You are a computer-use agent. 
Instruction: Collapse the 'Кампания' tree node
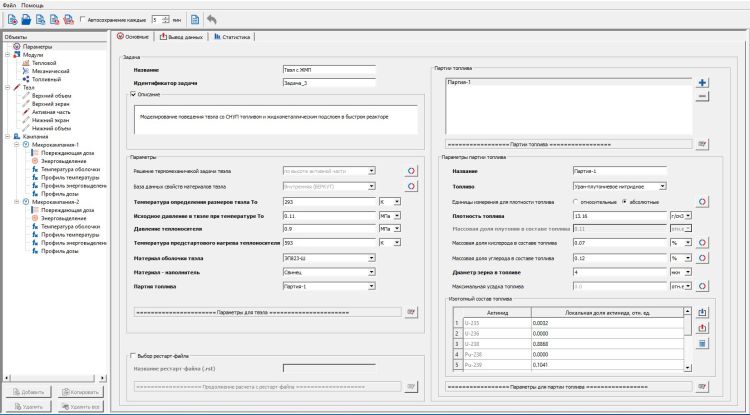(8, 136)
